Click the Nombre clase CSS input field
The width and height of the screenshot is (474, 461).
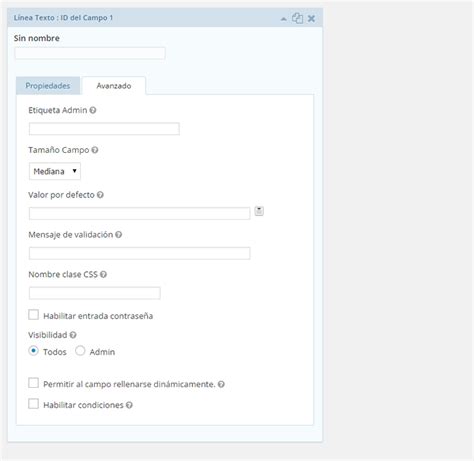[x=95, y=293]
